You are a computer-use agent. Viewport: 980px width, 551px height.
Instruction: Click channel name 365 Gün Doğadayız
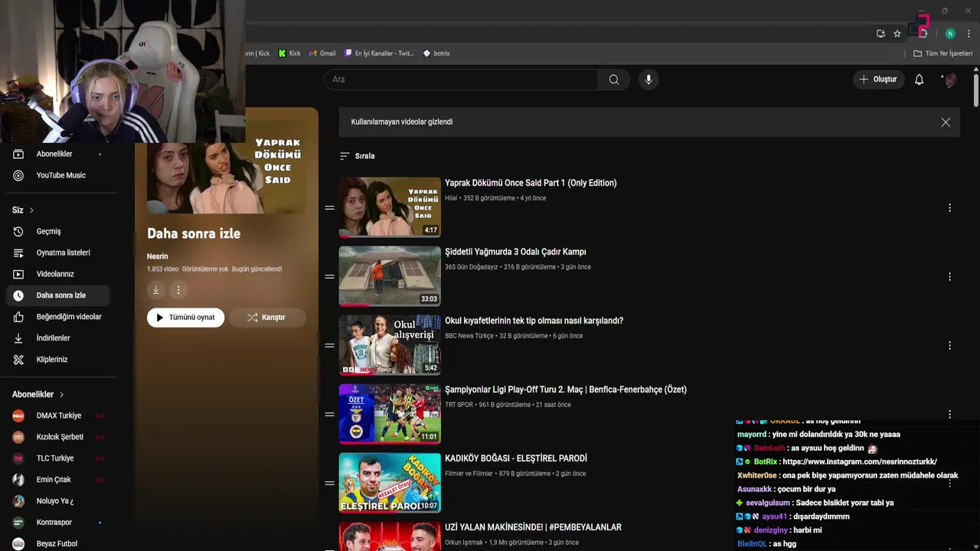[x=471, y=267]
